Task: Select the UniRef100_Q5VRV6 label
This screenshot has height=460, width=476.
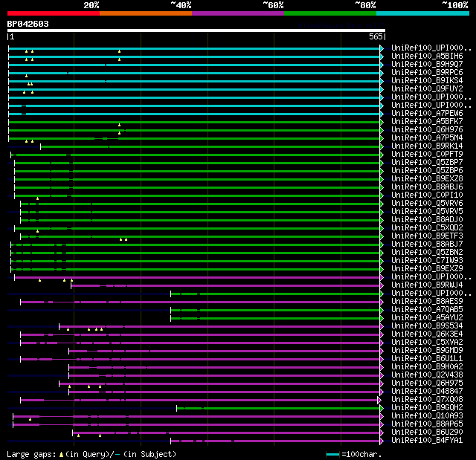Action: (x=427, y=204)
